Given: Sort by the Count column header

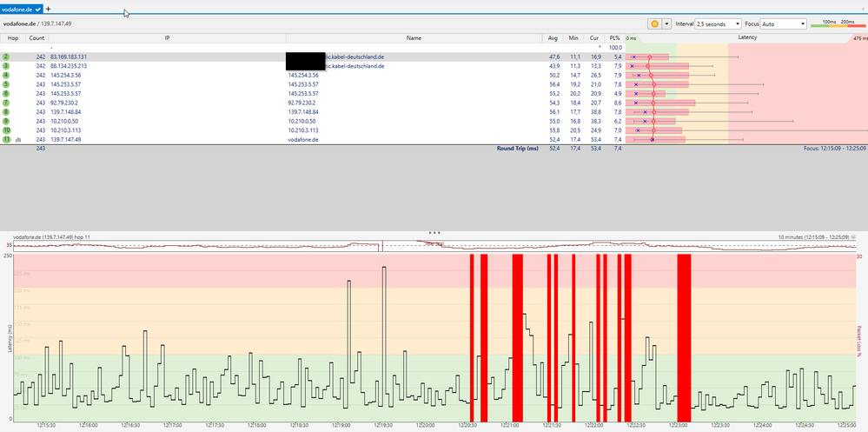Looking at the screenshot, I should 36,38.
